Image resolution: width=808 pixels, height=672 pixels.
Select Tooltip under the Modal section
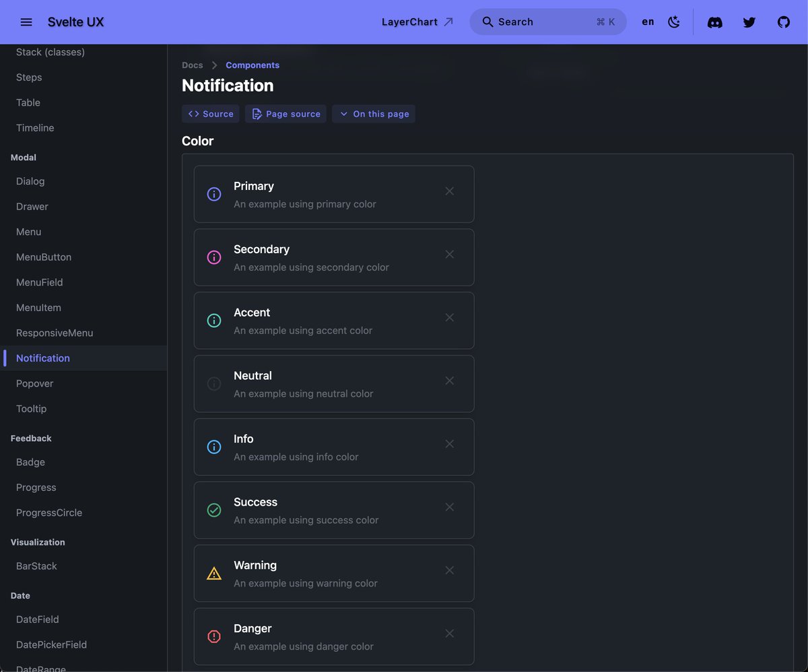31,408
